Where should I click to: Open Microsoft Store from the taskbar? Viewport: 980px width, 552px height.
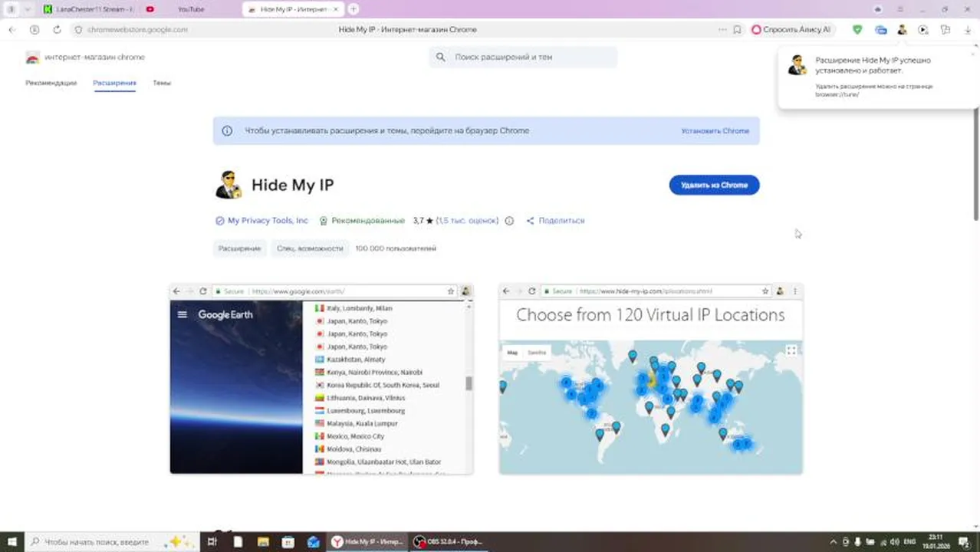(288, 542)
